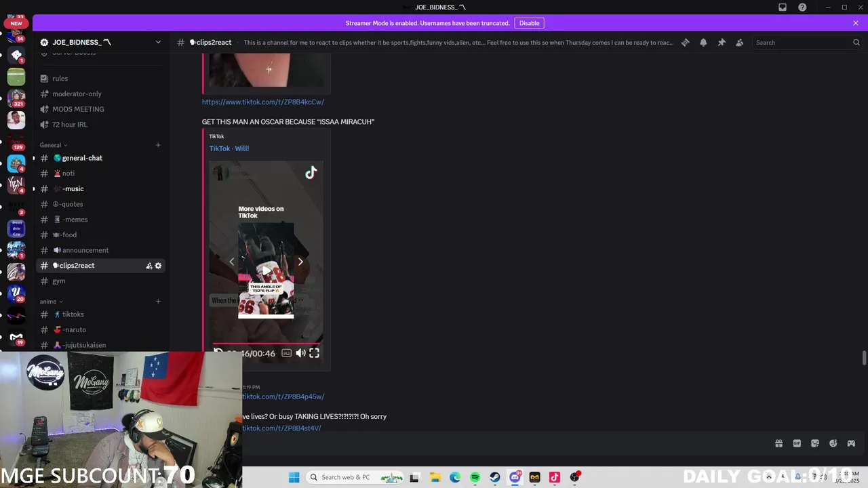Screen dimensions: 868x488
Task: Toggle fullscreen on TikTok video
Action: pos(314,352)
